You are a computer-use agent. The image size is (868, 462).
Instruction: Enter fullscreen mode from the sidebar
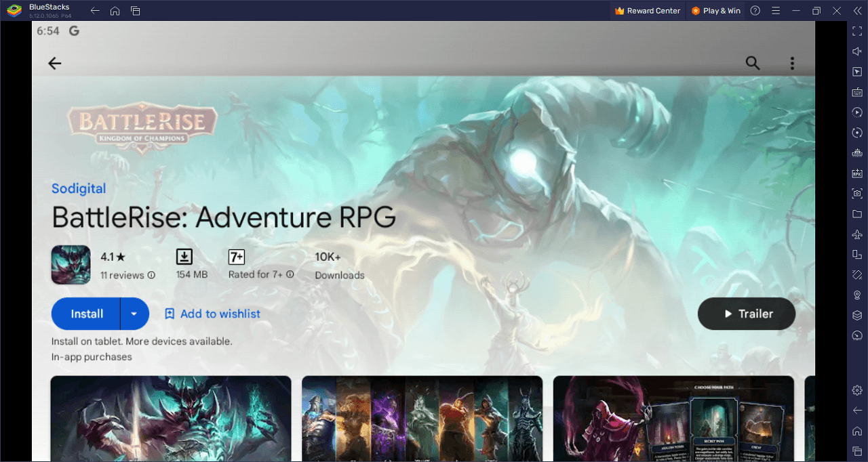point(857,31)
